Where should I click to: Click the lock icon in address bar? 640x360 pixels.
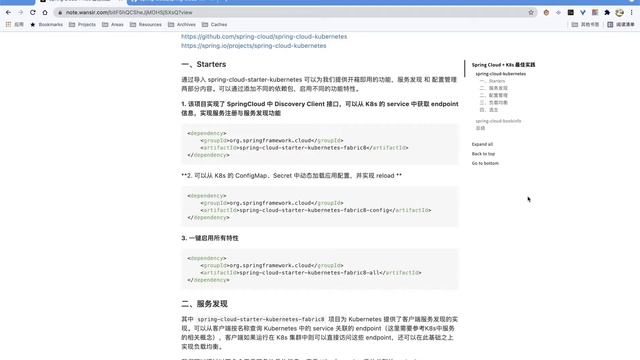60,13
